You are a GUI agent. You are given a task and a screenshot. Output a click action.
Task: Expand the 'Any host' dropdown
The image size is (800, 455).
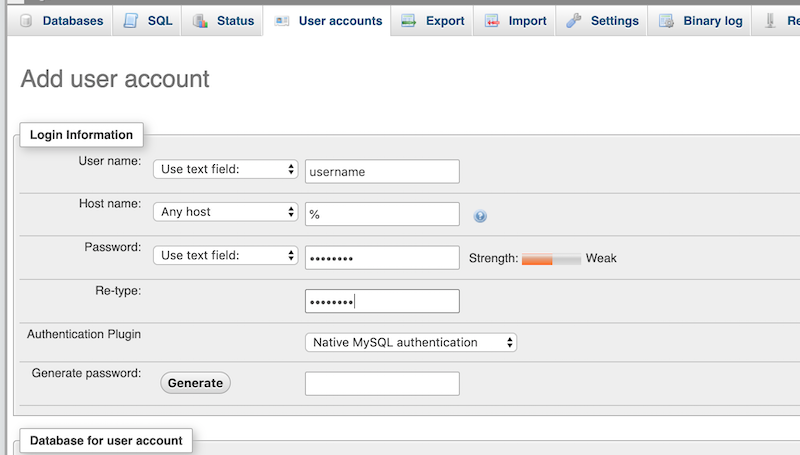coord(226,212)
